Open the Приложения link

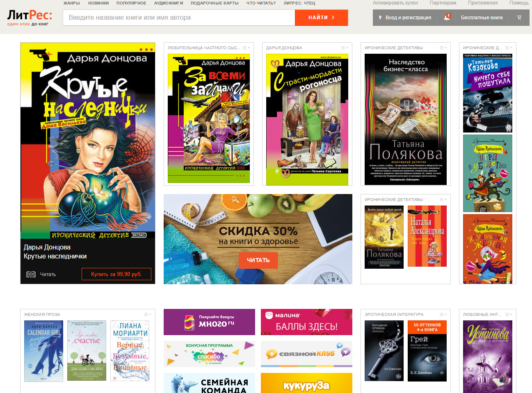(x=483, y=3)
